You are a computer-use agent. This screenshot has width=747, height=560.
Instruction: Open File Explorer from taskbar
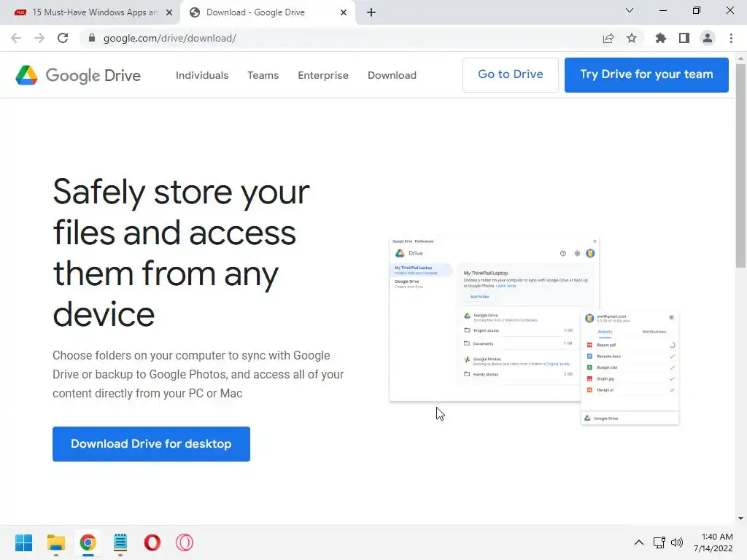(55, 542)
